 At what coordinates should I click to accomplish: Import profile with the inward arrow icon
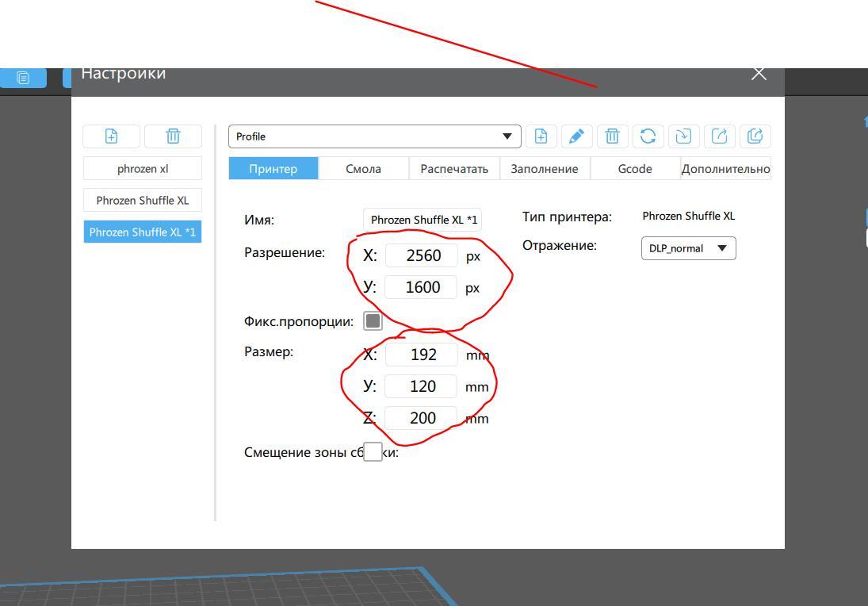pos(683,136)
